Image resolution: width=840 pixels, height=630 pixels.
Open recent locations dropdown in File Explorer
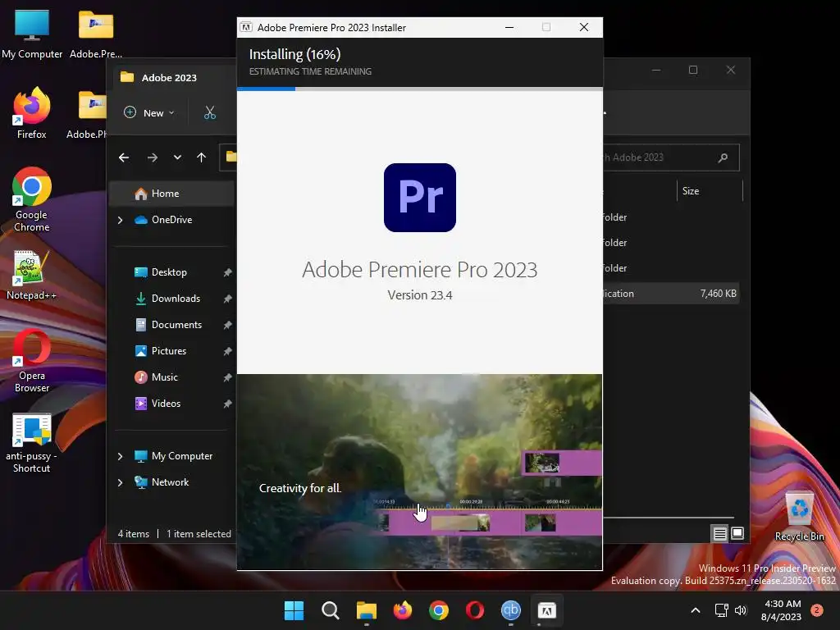coord(177,157)
